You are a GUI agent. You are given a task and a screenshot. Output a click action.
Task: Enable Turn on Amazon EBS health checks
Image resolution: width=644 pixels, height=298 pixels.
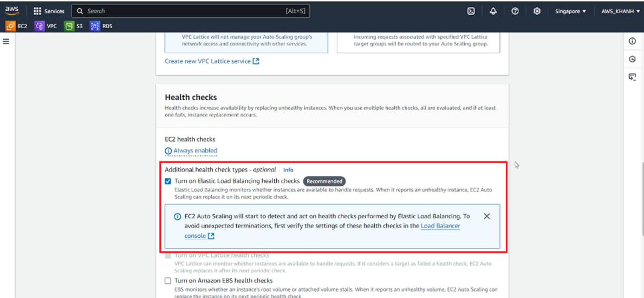click(168, 281)
